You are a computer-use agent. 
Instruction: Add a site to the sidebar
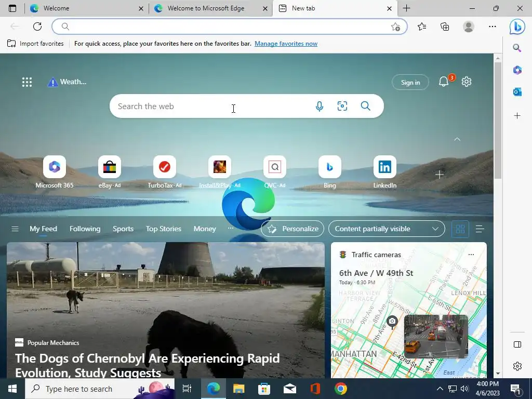click(517, 116)
